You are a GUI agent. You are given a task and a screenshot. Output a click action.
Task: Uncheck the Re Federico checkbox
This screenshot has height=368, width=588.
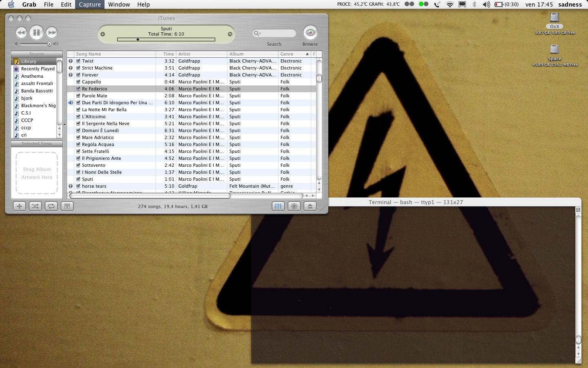click(78, 89)
